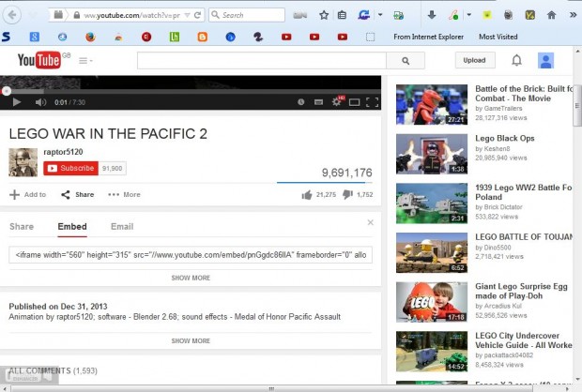Open the Most Visited bookmarks folder

pyautogui.click(x=498, y=37)
